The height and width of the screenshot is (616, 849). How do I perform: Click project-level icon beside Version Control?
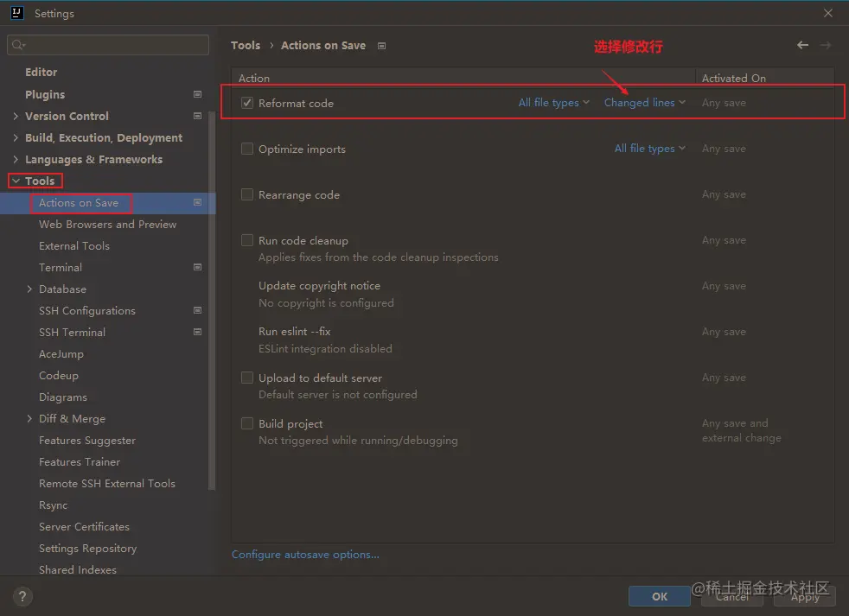(198, 116)
